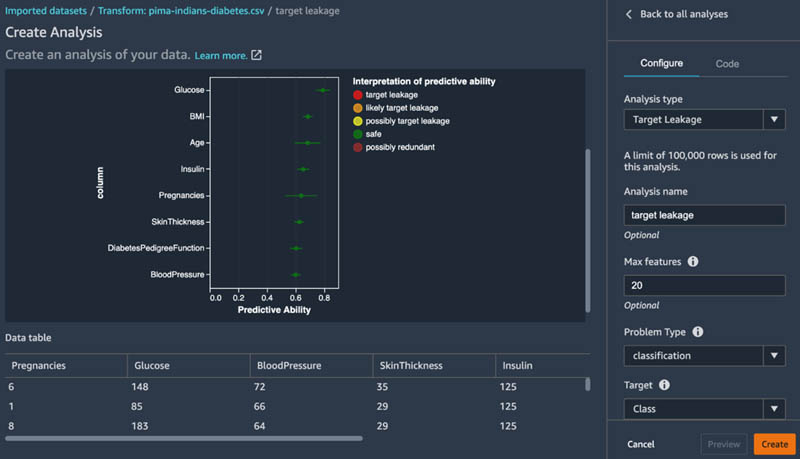Image resolution: width=800 pixels, height=459 pixels.
Task: Click the BloodPressure cell value 72
Action: (260, 387)
